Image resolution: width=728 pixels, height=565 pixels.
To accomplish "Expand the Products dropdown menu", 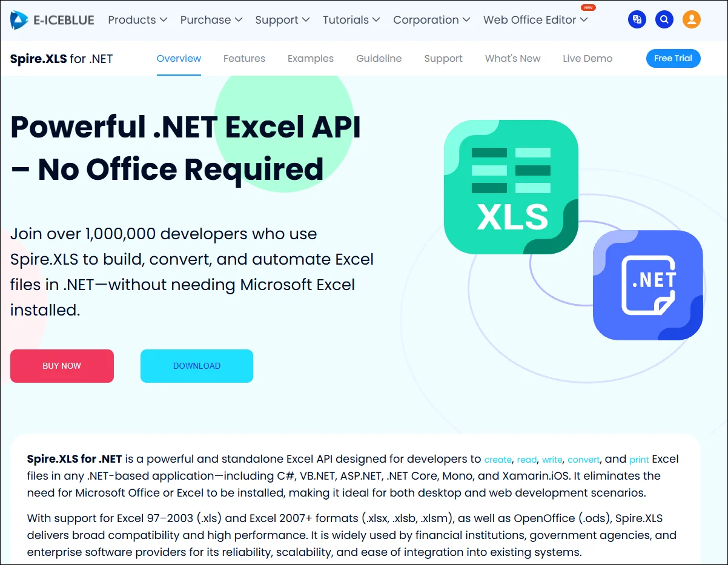I will click(137, 20).
